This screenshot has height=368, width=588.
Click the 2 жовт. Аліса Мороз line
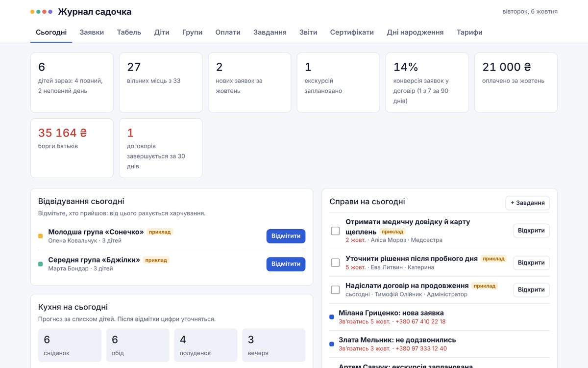[x=394, y=240]
